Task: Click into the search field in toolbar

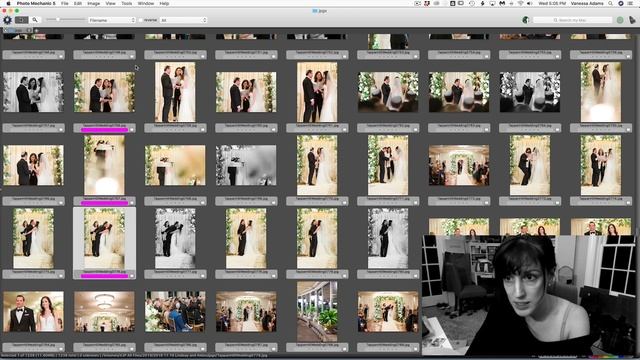Action: point(572,20)
